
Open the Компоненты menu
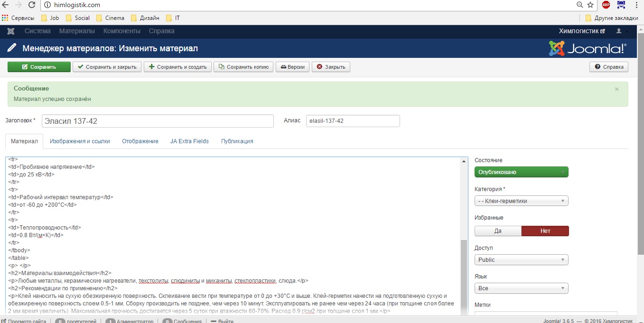pos(122,31)
